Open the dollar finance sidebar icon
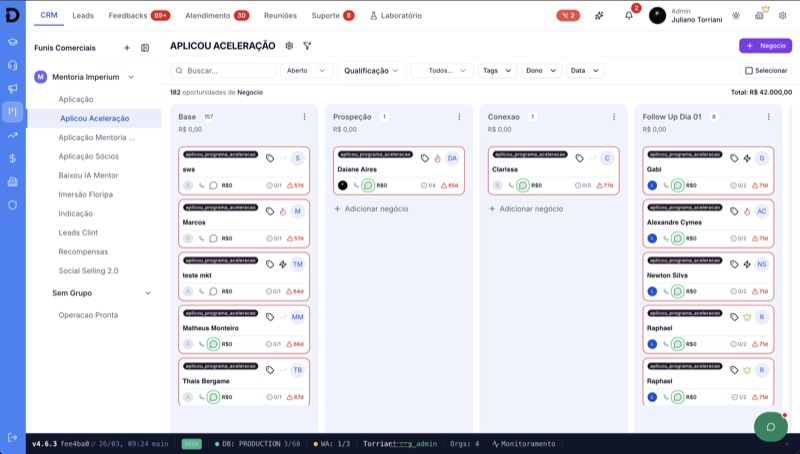Viewport: 800px width, 454px height. [12, 158]
